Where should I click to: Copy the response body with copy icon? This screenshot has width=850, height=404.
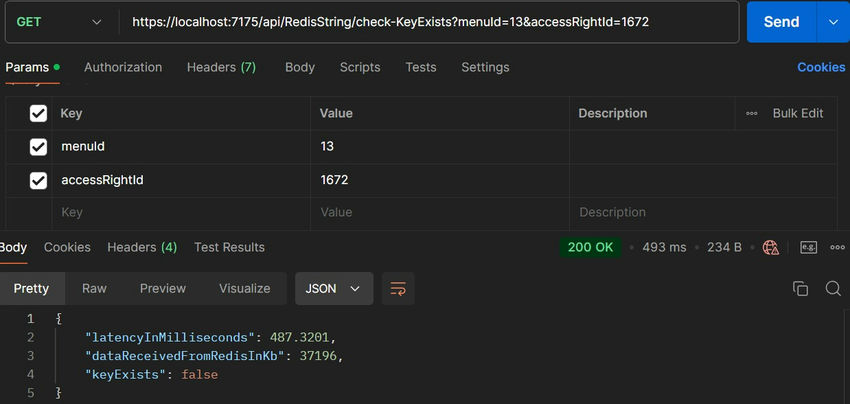[800, 288]
